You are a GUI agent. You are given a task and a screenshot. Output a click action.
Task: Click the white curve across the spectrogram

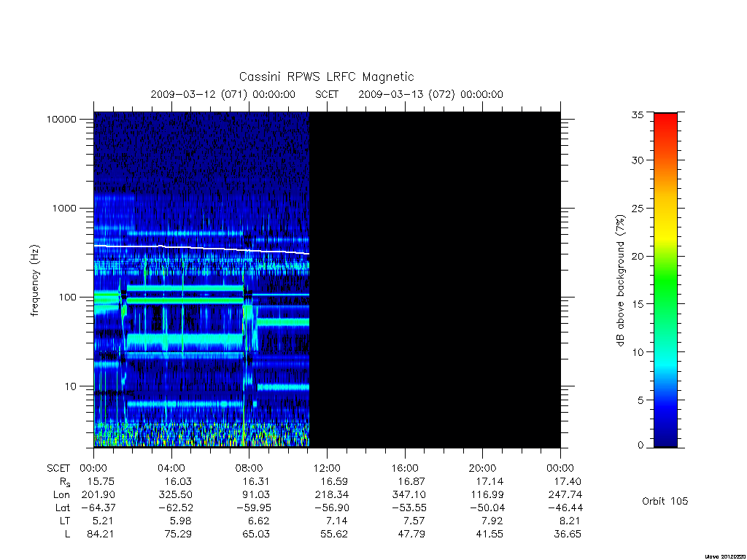[201, 248]
